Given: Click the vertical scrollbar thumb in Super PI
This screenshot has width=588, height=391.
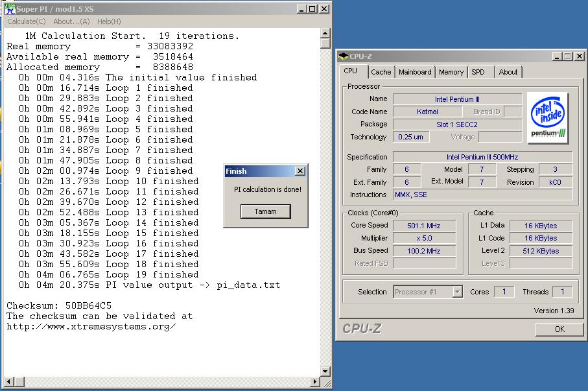Looking at the screenshot, I should (325, 43).
